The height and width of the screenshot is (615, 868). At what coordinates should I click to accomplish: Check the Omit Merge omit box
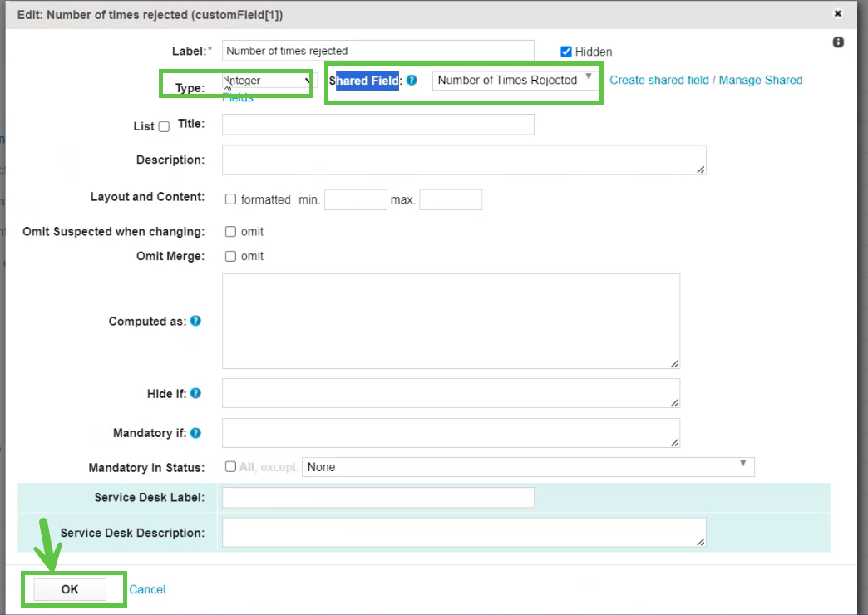point(231,256)
